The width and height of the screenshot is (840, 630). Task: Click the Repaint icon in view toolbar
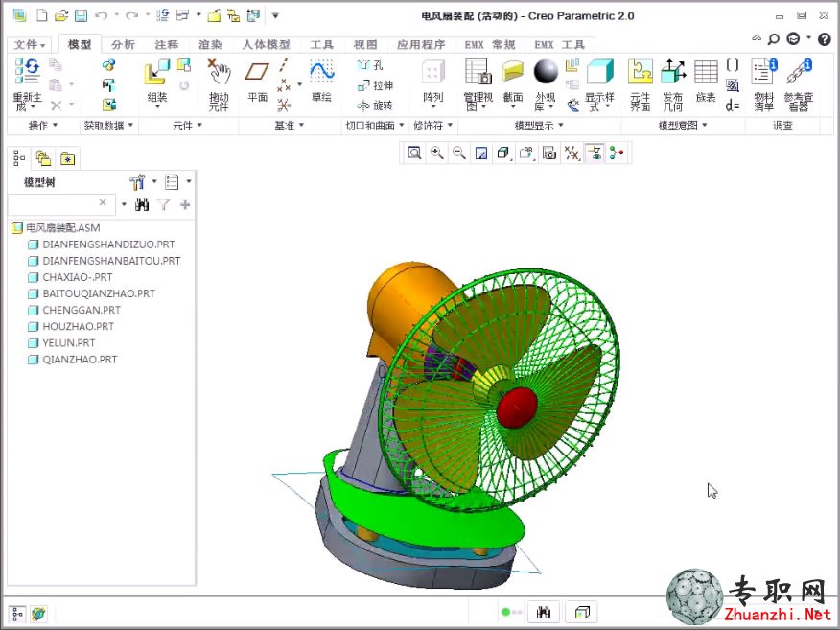[x=481, y=153]
